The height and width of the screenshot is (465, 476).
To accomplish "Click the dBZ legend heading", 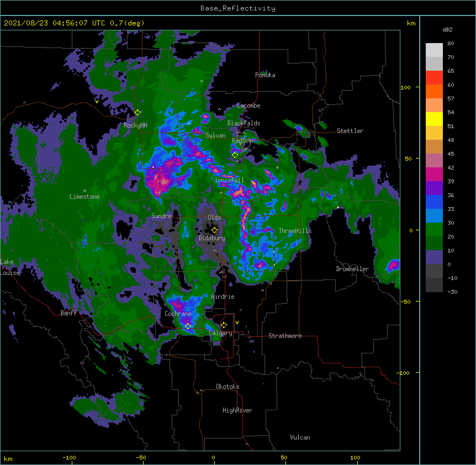I will 447,30.
